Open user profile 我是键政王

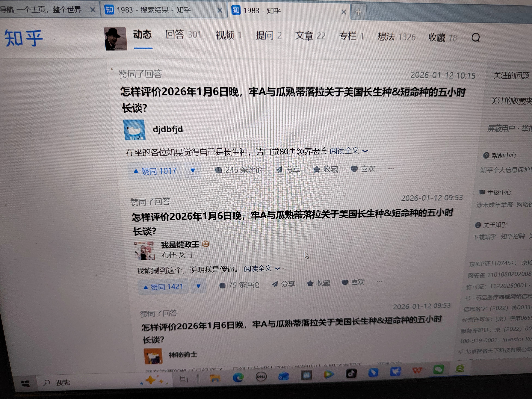click(x=180, y=245)
